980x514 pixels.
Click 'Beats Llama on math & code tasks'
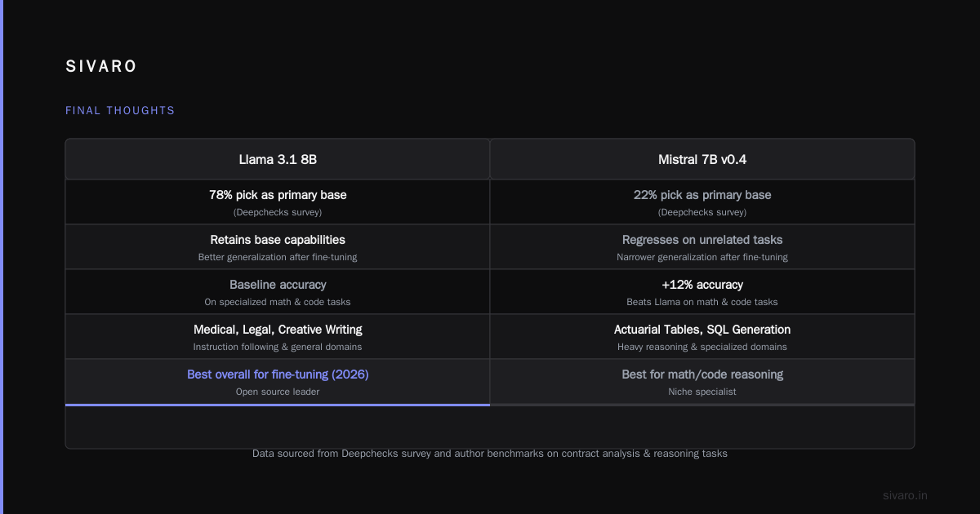pyautogui.click(x=702, y=302)
